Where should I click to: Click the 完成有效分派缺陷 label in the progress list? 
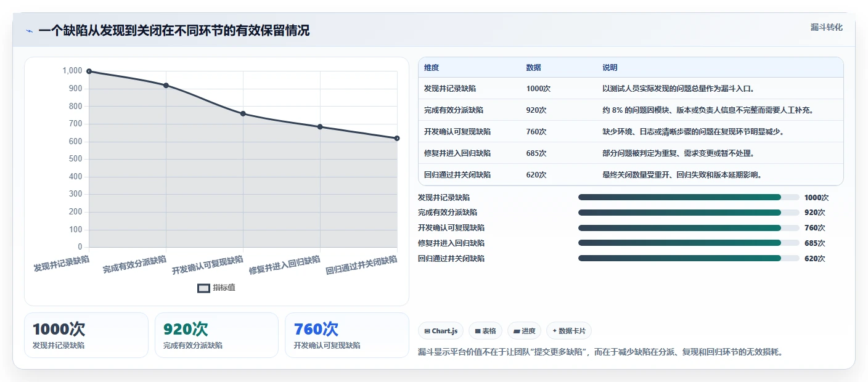[x=448, y=212]
